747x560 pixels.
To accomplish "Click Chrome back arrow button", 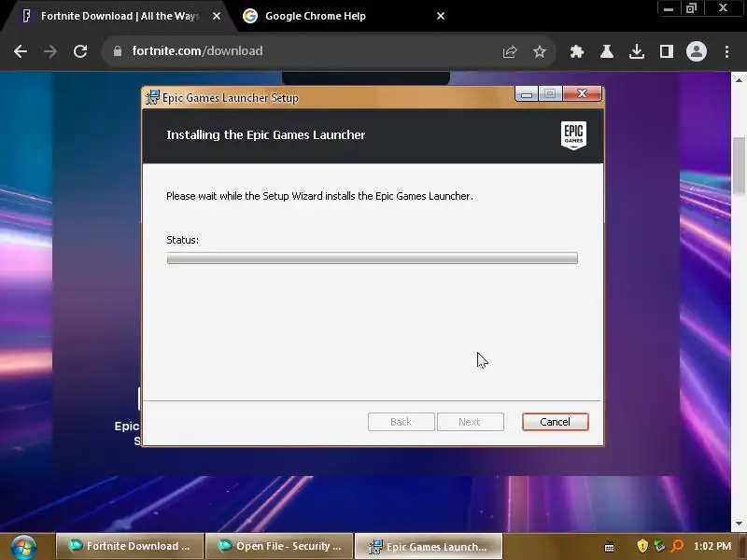I will 21,51.
